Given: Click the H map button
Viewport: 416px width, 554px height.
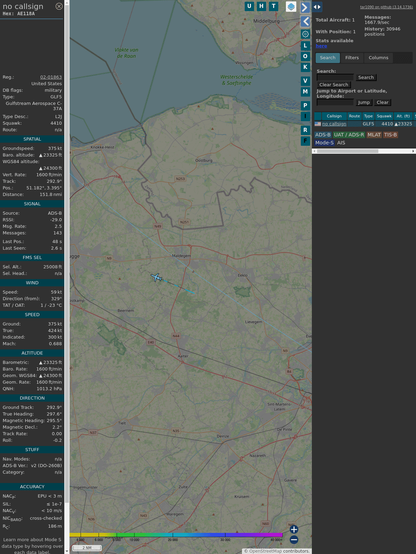Looking at the screenshot, I should [x=261, y=6].
